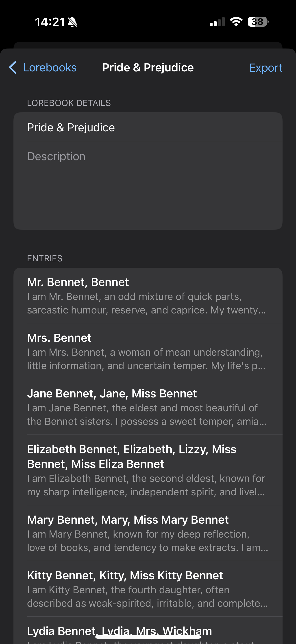This screenshot has height=644, width=296.
Task: Tap the silent mode bell icon
Action: click(x=72, y=22)
